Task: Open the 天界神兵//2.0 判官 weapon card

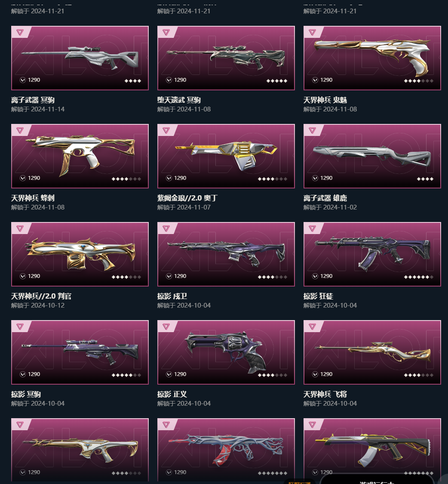Action: click(x=80, y=254)
